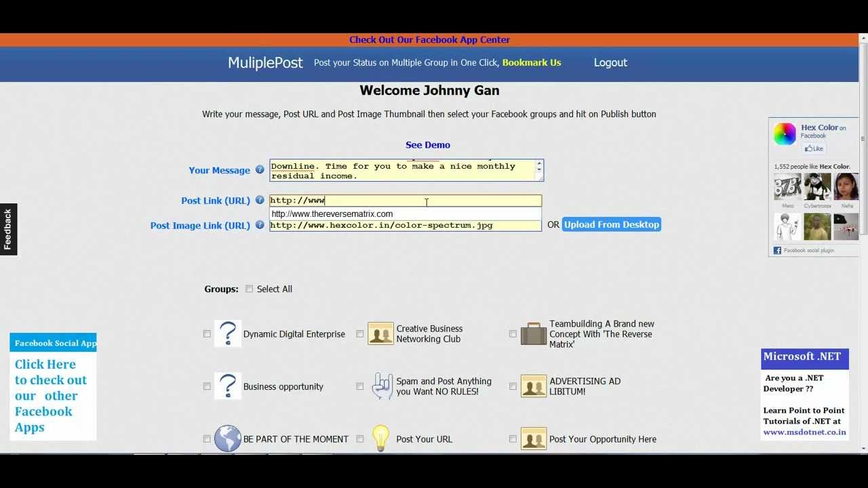
Task: Check the ADVERTISING AD LIBITUM! group
Action: (x=513, y=386)
